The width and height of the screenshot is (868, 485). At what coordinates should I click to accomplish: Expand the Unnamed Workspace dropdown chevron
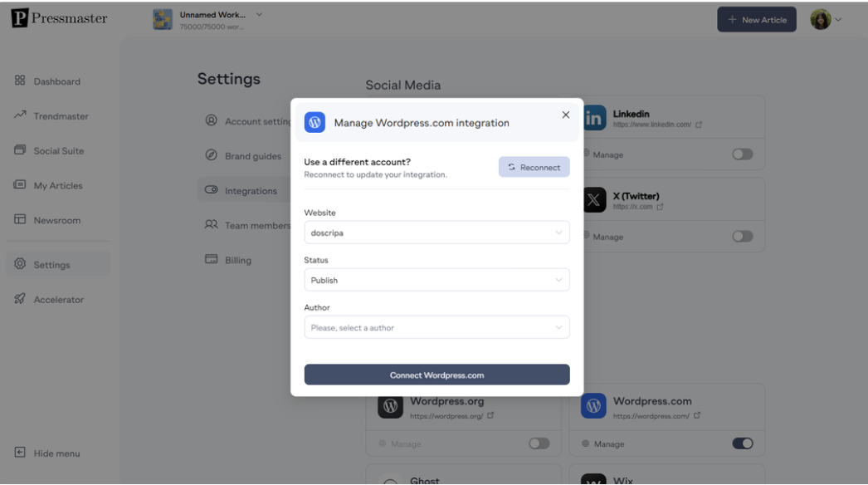coord(259,14)
